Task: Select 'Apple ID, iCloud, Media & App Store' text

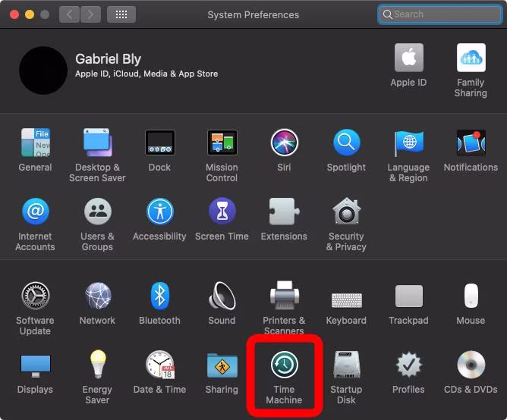Action: [146, 74]
